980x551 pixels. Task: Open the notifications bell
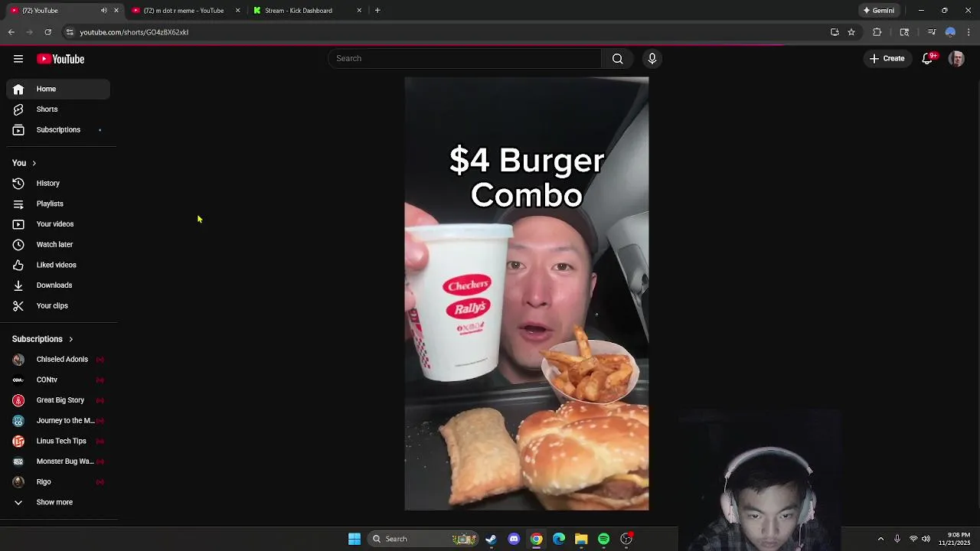pos(927,58)
